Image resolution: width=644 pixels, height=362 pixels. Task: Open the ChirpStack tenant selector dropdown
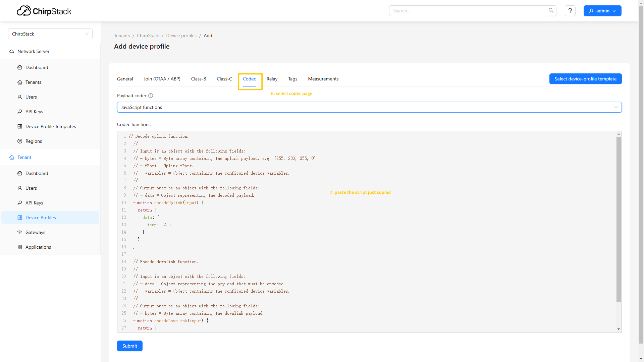[50, 34]
